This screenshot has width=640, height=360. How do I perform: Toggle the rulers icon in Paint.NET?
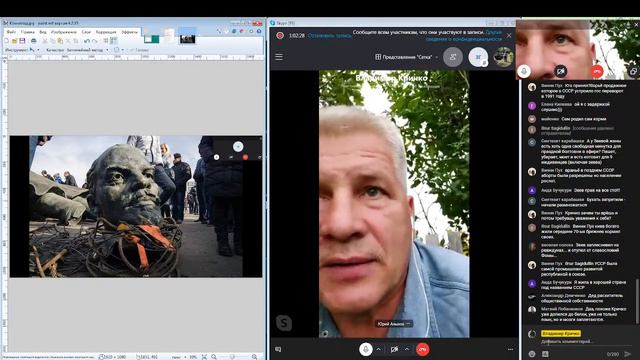(113, 41)
